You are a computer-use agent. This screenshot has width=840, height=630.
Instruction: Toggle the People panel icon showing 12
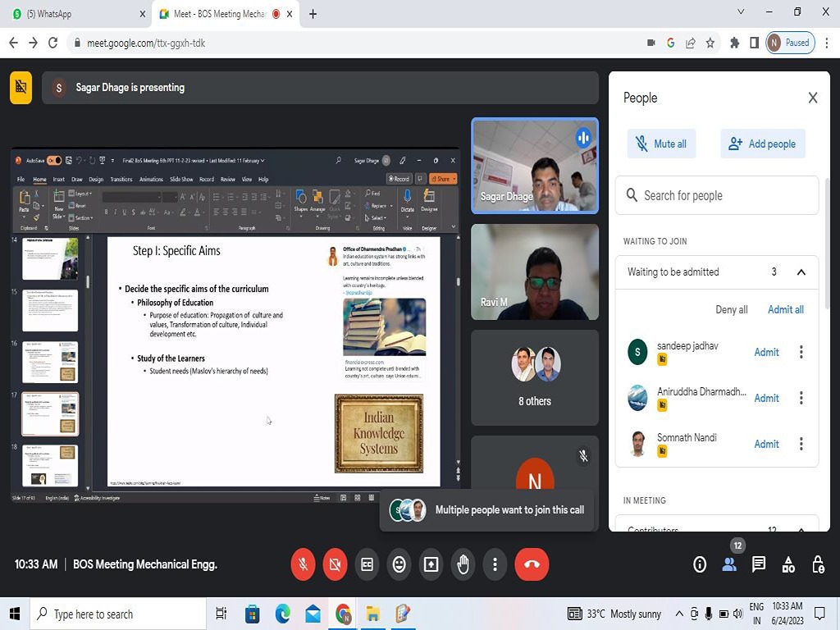pos(729,564)
